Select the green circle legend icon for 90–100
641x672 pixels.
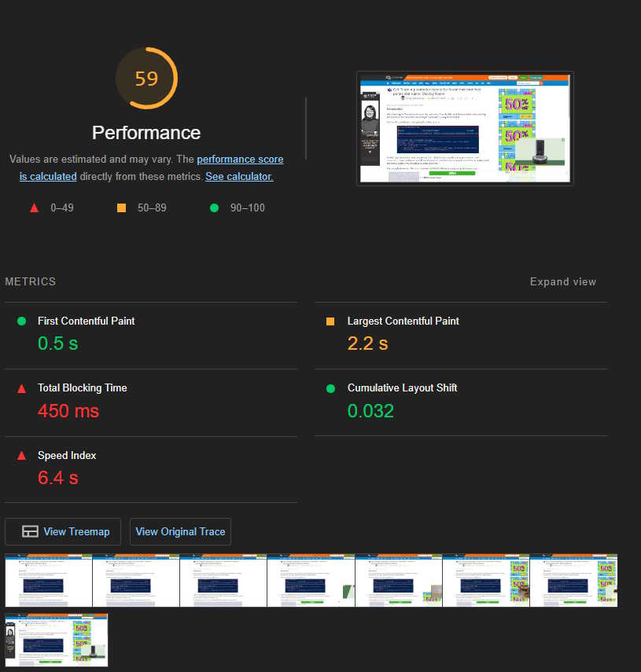tap(213, 207)
